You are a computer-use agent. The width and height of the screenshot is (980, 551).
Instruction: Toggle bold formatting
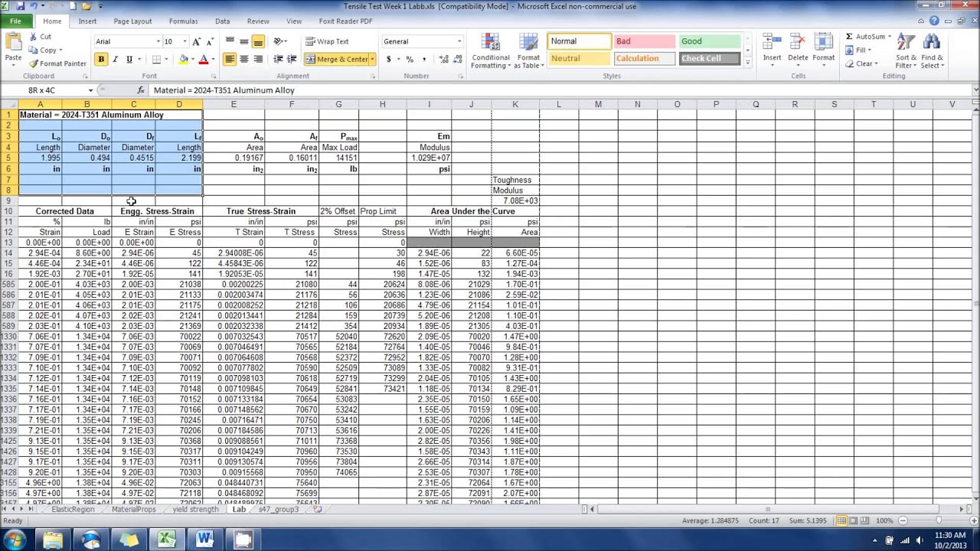pyautogui.click(x=101, y=59)
